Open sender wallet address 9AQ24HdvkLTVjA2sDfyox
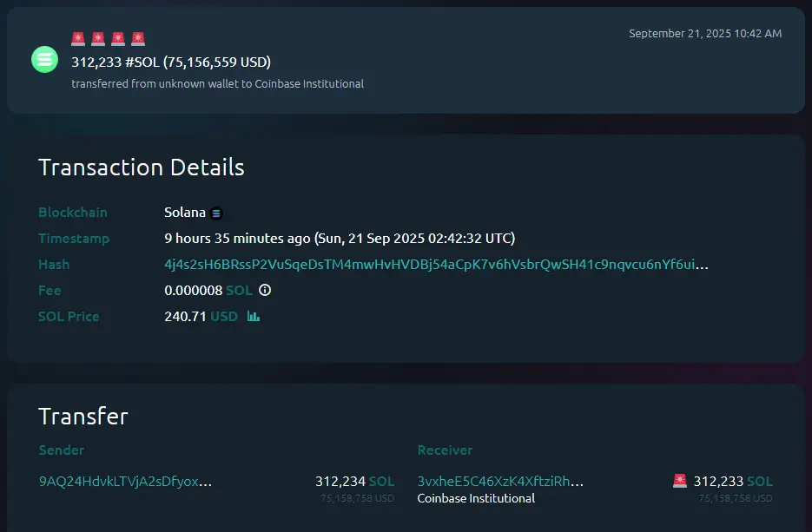The width and height of the screenshot is (812, 532). (125, 481)
